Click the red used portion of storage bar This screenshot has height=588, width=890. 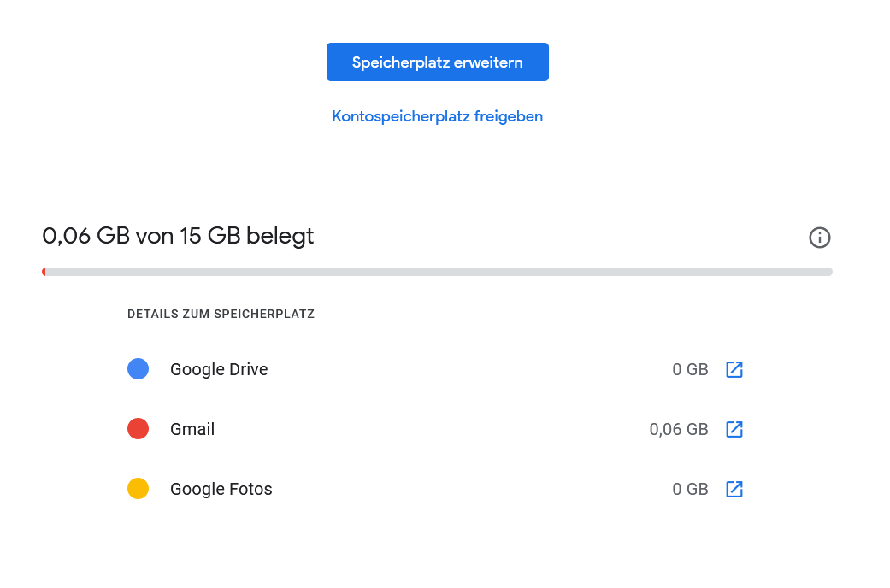44,272
